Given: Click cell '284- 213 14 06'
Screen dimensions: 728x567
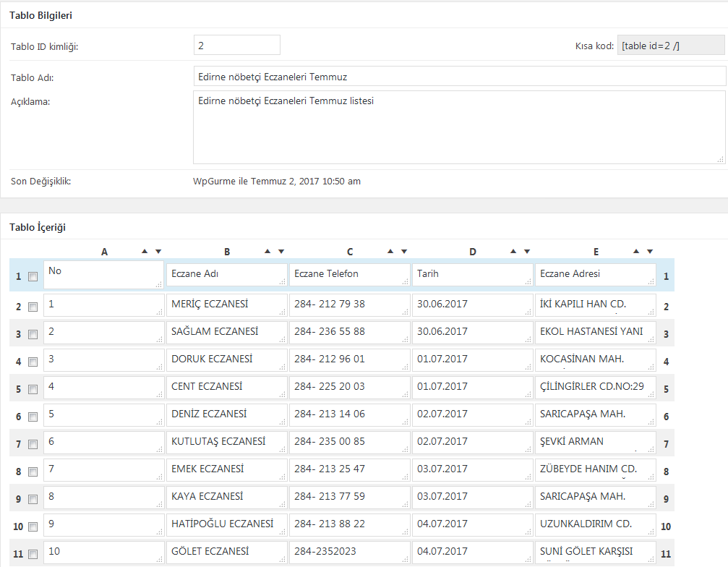Looking at the screenshot, I should pos(350,414).
